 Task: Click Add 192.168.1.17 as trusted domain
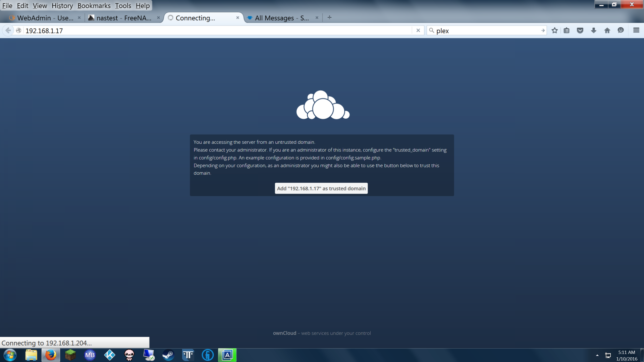tap(321, 188)
